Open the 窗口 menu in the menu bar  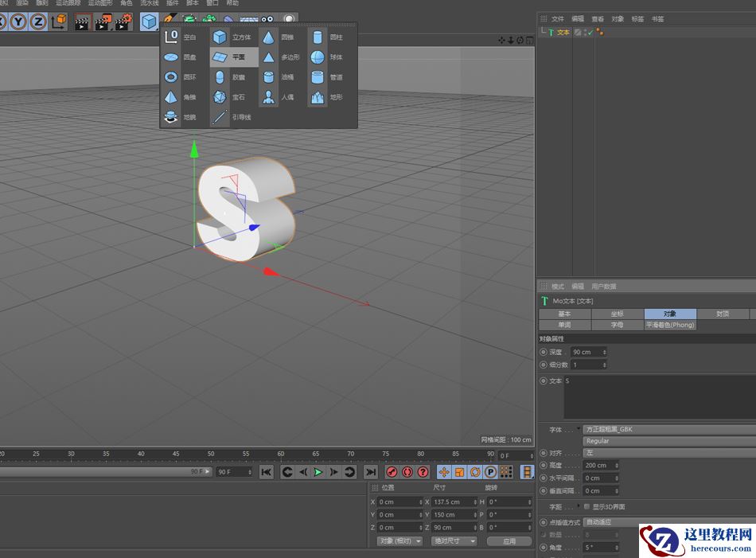(211, 6)
